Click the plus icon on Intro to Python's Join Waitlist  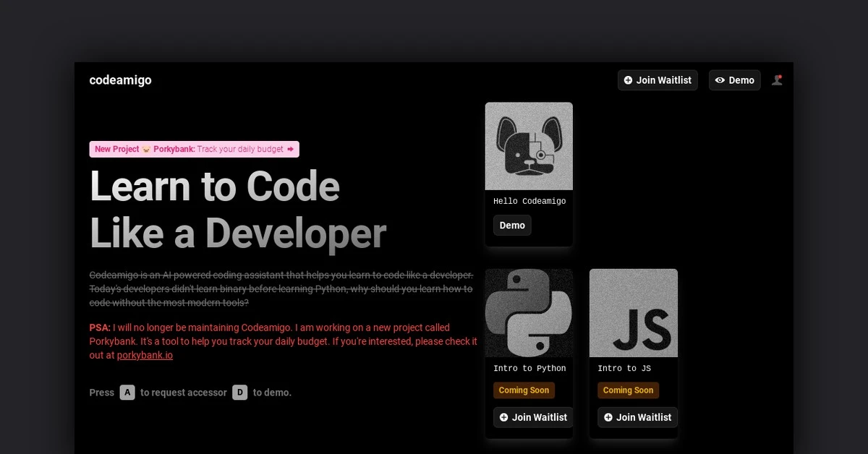point(505,417)
